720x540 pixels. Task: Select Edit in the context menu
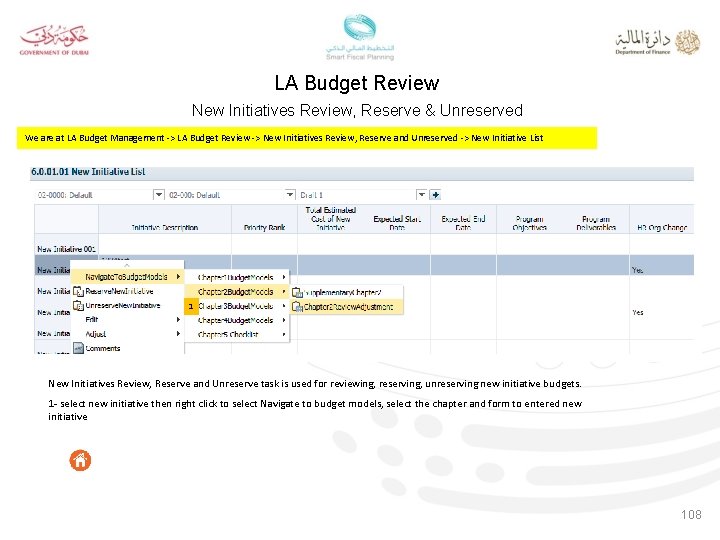pyautogui.click(x=127, y=320)
